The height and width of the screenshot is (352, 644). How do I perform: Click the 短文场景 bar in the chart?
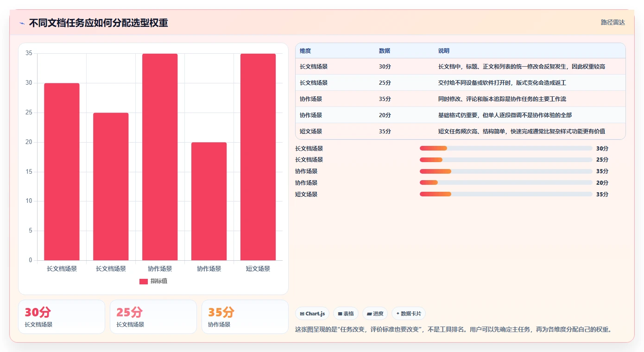258,157
